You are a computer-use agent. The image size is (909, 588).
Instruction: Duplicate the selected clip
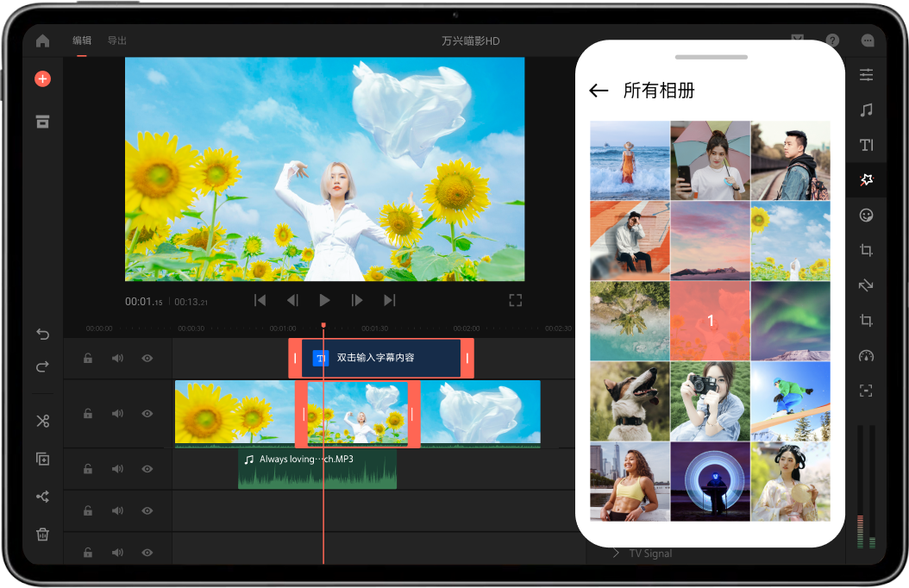[x=41, y=459]
